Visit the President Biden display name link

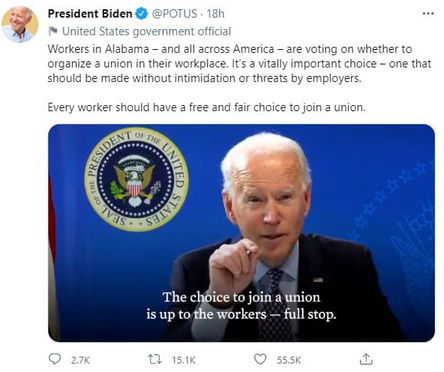90,14
